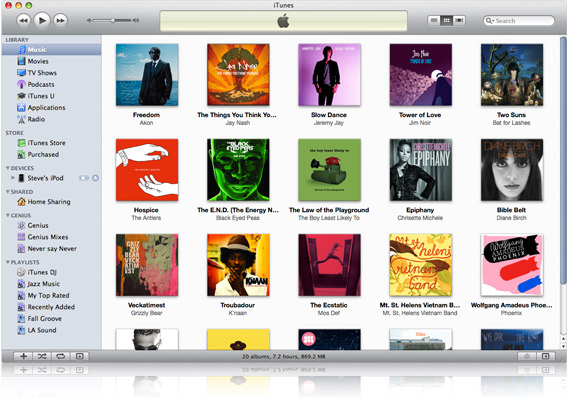
Task: Create a new playlist with plus button
Action: coord(23,356)
